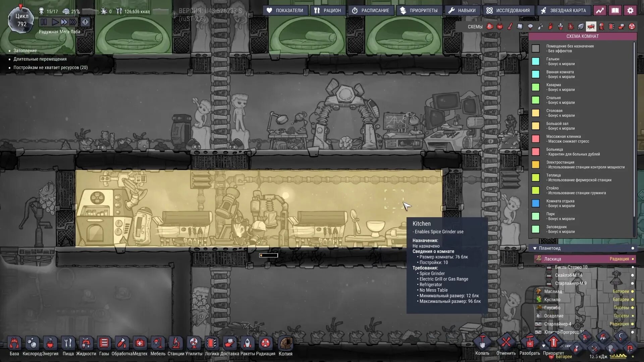This screenshot has width=644, height=362.
Task: Select Старлайнер-4 in planetoid list
Action: point(557,324)
